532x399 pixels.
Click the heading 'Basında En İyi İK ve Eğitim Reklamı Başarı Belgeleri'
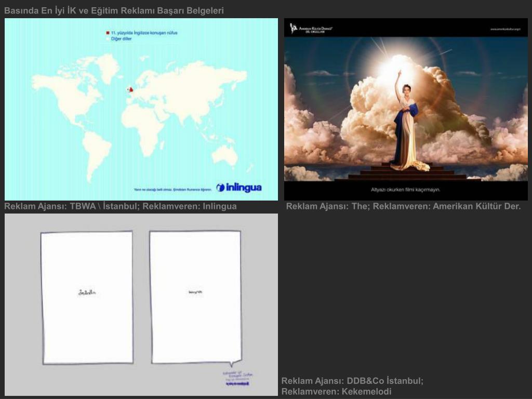114,10
